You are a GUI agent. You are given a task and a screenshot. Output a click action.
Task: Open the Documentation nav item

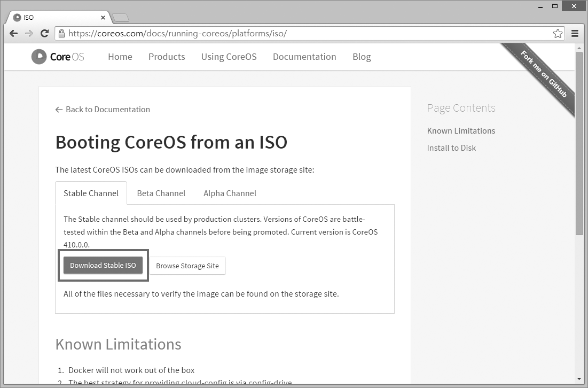(x=304, y=57)
